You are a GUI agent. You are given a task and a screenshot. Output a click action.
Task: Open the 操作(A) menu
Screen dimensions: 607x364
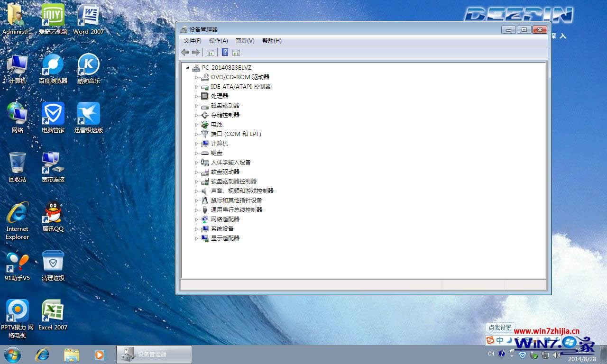coord(218,41)
